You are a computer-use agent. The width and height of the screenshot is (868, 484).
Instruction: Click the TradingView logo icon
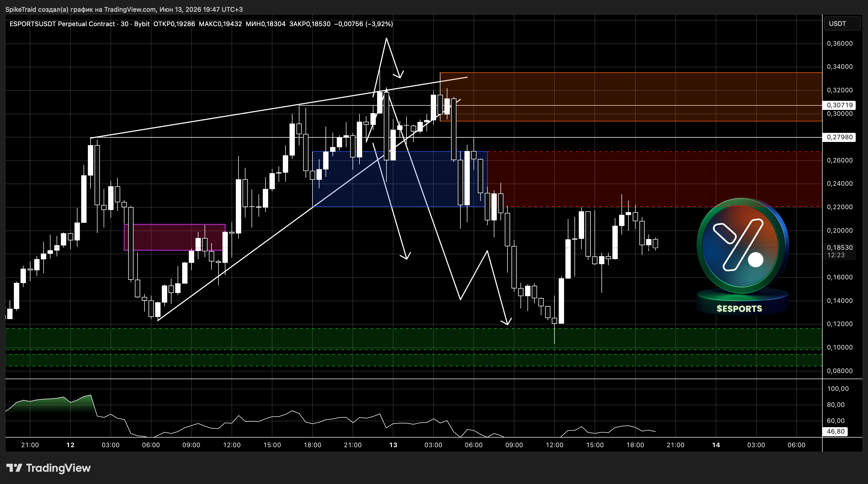coord(14,468)
